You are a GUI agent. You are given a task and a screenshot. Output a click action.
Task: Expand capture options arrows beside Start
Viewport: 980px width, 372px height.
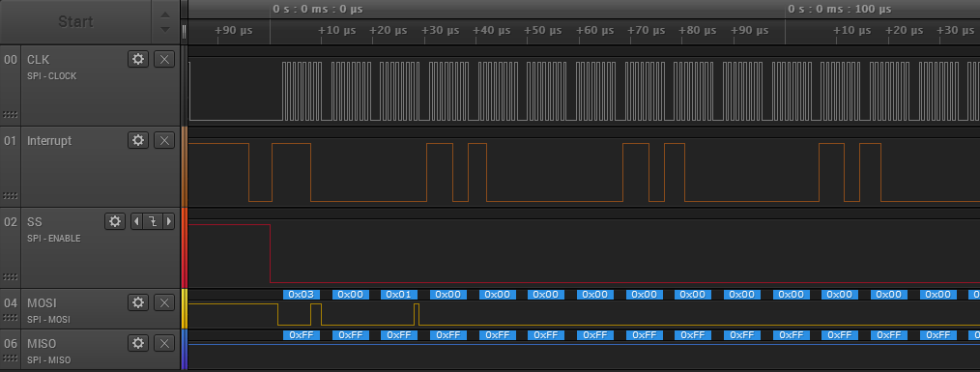[x=165, y=22]
